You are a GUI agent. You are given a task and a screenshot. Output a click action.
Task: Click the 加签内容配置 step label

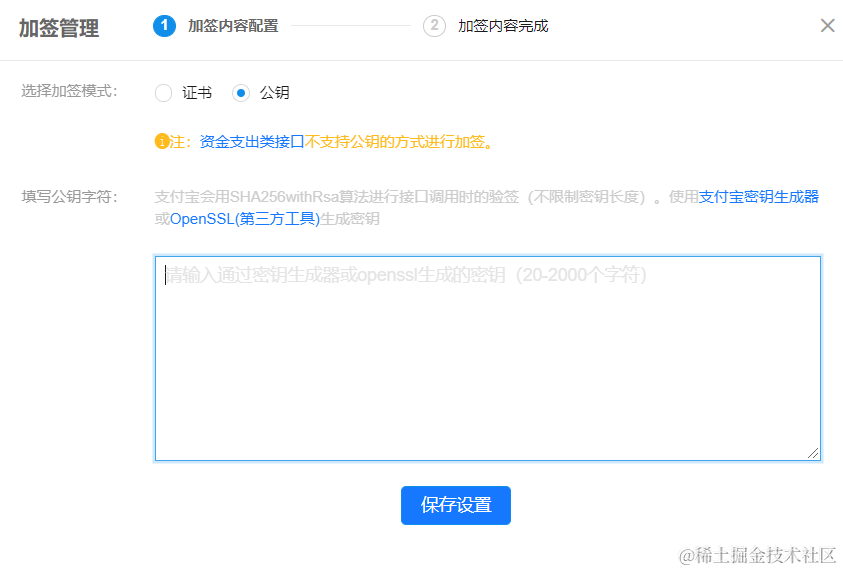tap(233, 26)
